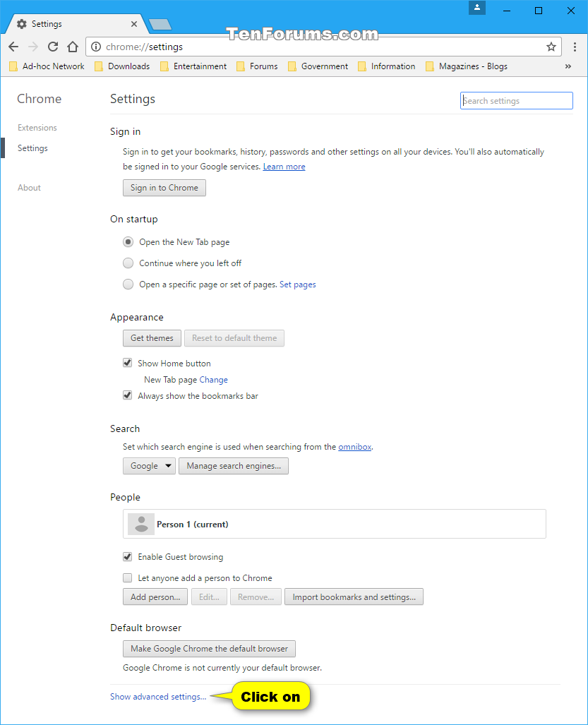Image resolution: width=588 pixels, height=725 pixels.
Task: Open the Forums bookmark folder
Action: (x=257, y=66)
